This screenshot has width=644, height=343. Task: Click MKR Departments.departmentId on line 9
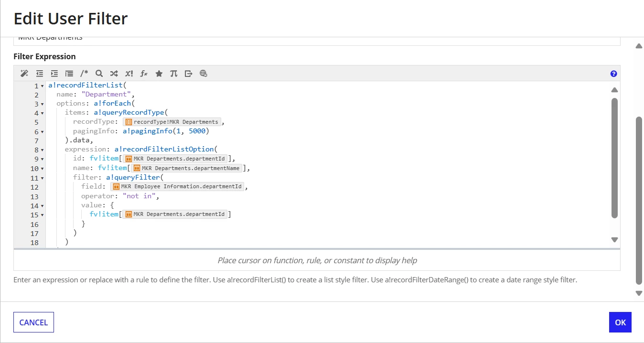pyautogui.click(x=175, y=159)
